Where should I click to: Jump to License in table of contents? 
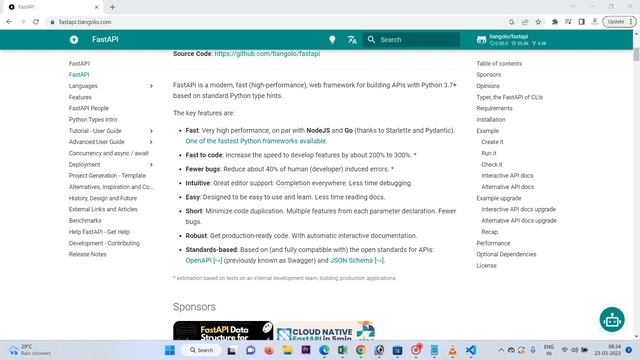coord(486,266)
